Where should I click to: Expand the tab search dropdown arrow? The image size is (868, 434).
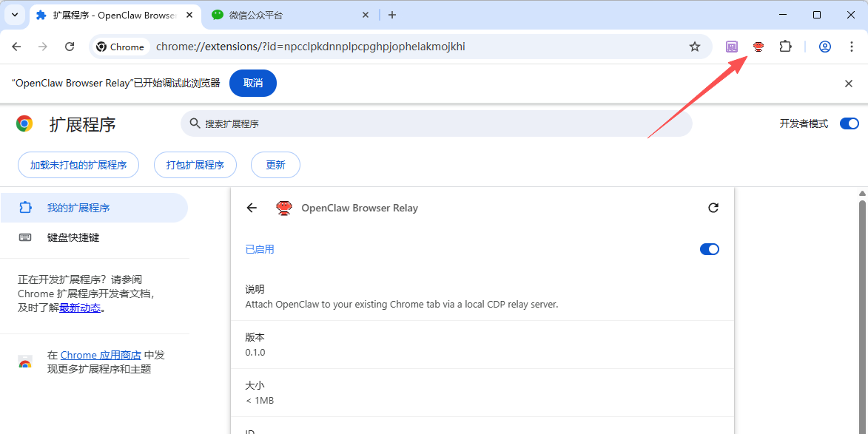click(x=15, y=15)
